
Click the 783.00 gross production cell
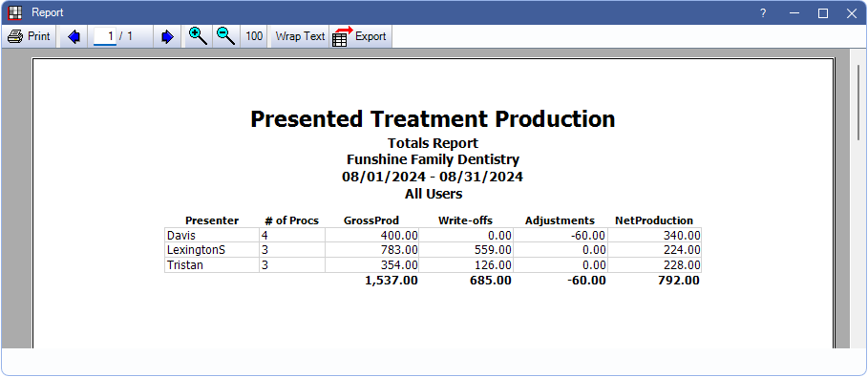[x=372, y=250]
